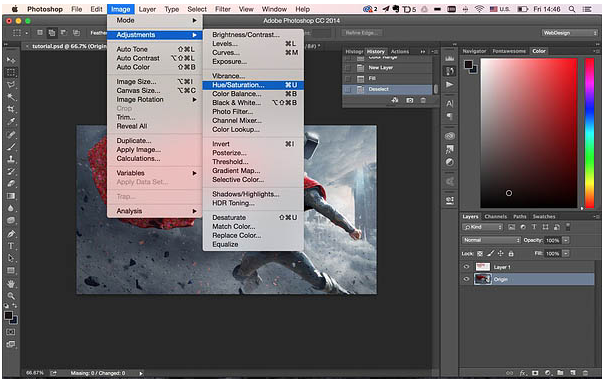Click the Fontawesome panel tab
This screenshot has width=603, height=380.
tap(509, 51)
